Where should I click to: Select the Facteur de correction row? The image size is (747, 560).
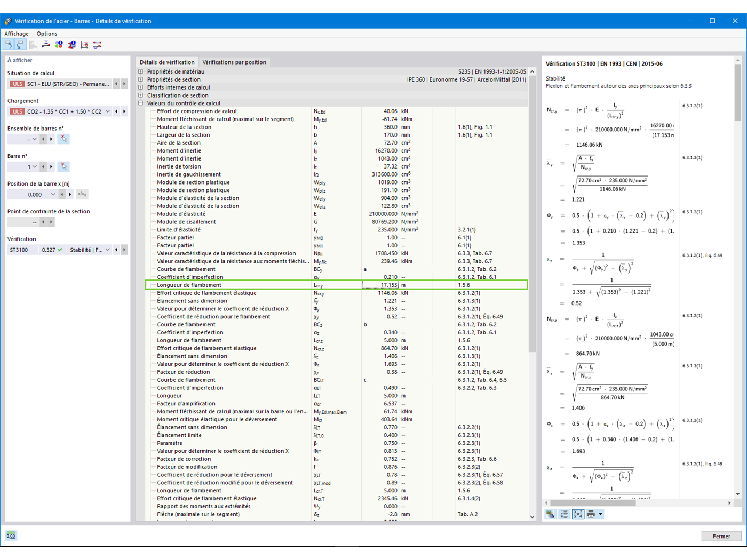pos(337,459)
